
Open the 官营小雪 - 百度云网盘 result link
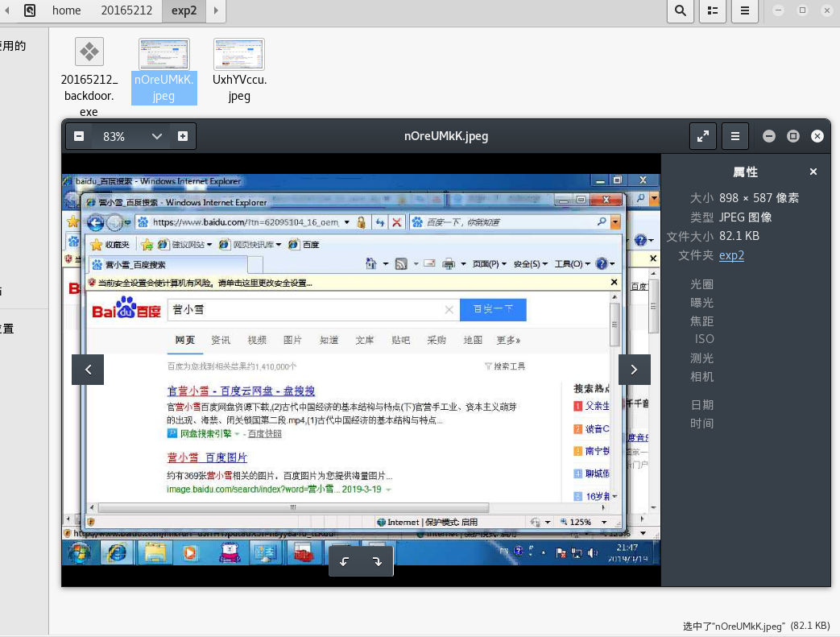point(241,391)
